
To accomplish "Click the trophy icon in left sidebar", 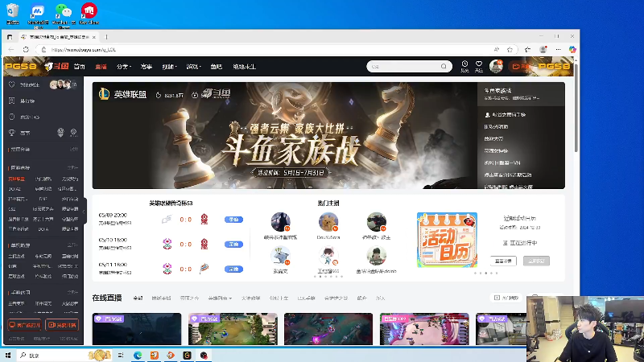I will coord(11,133).
